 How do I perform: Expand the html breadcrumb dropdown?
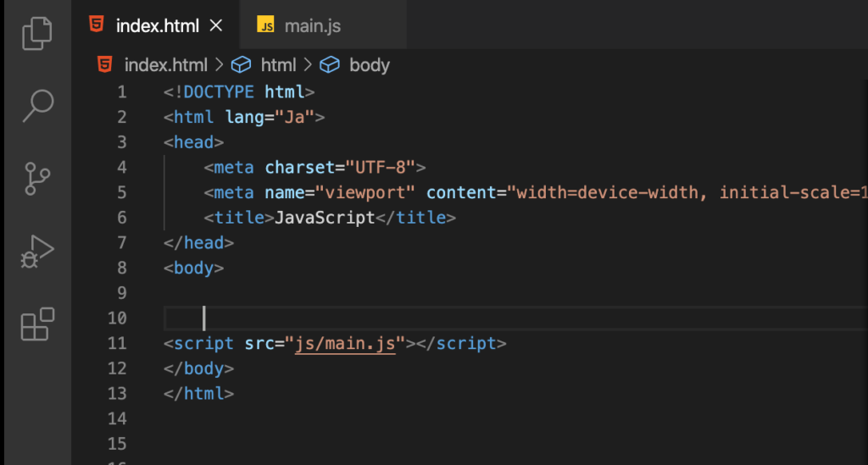click(278, 65)
